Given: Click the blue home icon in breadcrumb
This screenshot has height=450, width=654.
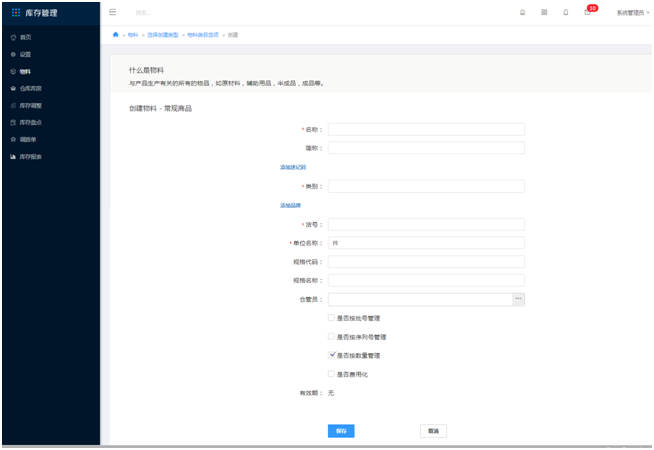Looking at the screenshot, I should coord(116,35).
